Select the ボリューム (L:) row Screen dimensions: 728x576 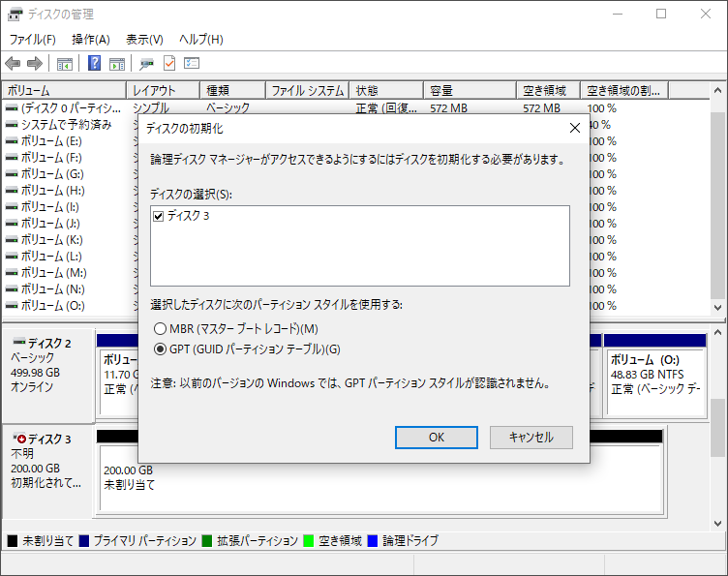pos(51,257)
